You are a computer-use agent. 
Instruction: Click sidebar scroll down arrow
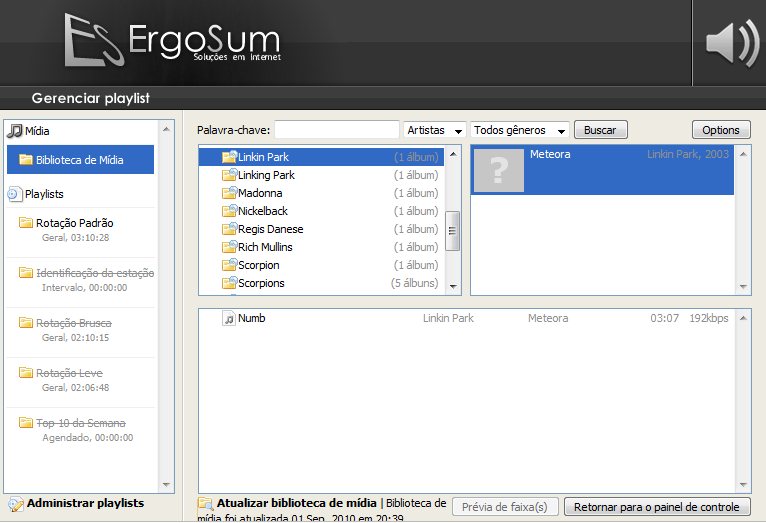166,485
